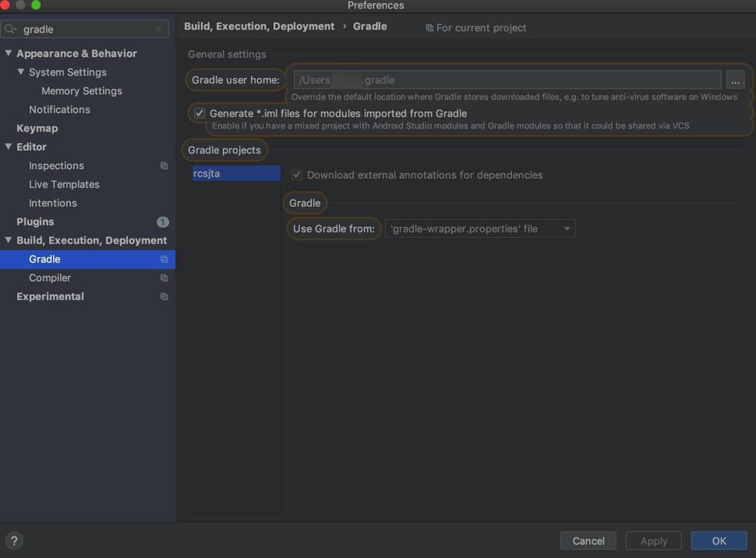The height and width of the screenshot is (558, 756).
Task: Collapse Build, Execution, Deployment section
Action: (x=9, y=240)
